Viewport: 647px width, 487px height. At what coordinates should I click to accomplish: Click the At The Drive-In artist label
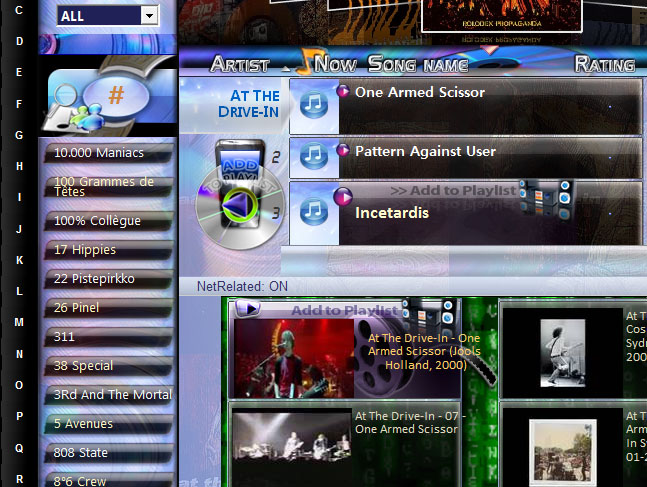pyautogui.click(x=249, y=104)
